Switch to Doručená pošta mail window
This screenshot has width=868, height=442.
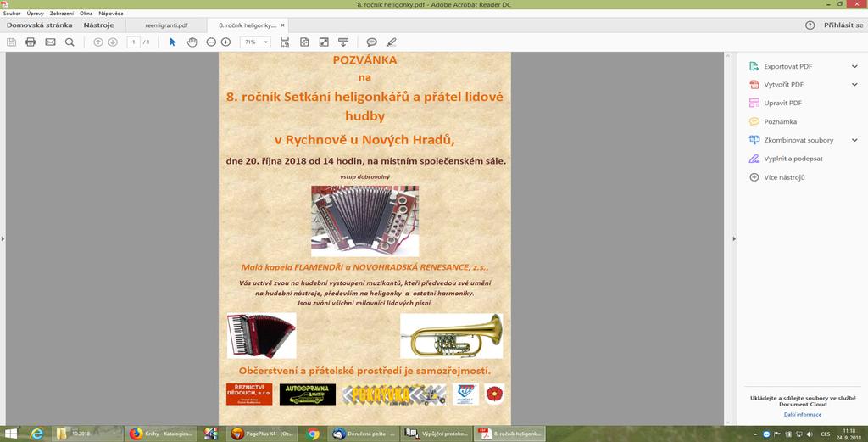(x=363, y=434)
